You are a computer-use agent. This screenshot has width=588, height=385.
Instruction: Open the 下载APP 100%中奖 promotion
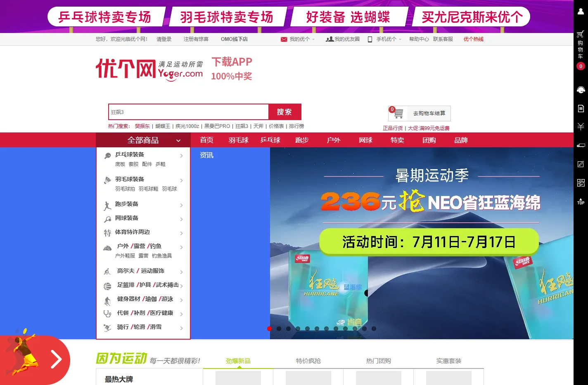[232, 68]
